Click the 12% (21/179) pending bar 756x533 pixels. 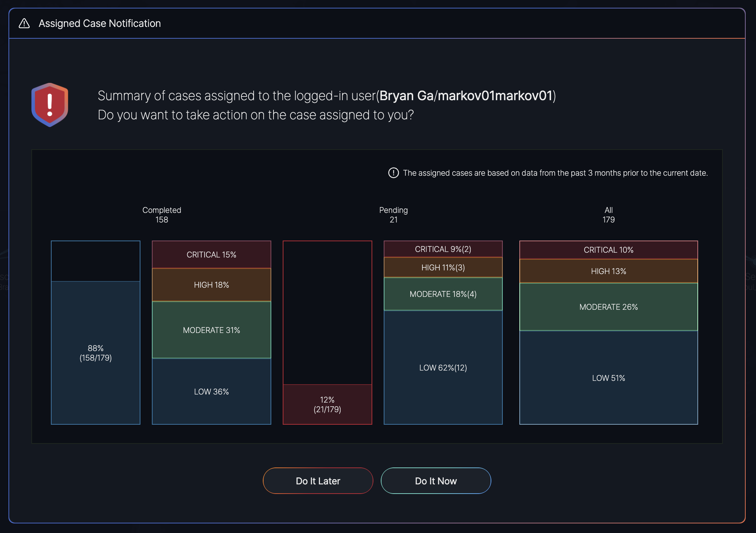click(x=327, y=404)
